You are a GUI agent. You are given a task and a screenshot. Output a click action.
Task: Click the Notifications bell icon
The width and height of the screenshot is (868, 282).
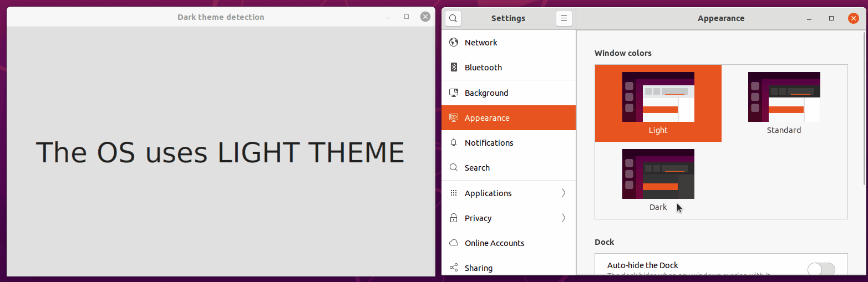tap(454, 143)
